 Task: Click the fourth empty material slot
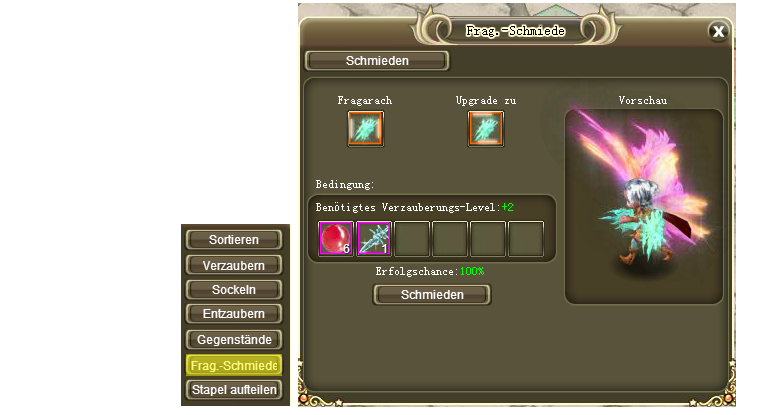coord(450,238)
